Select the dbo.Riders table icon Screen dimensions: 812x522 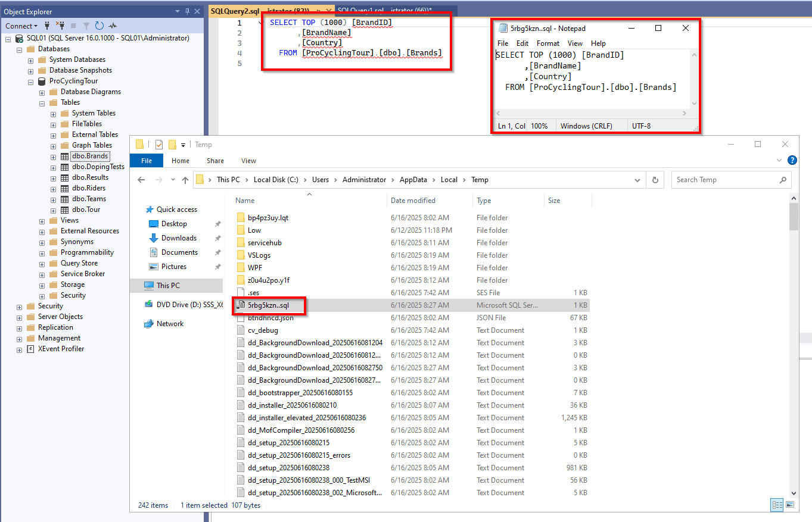click(64, 188)
